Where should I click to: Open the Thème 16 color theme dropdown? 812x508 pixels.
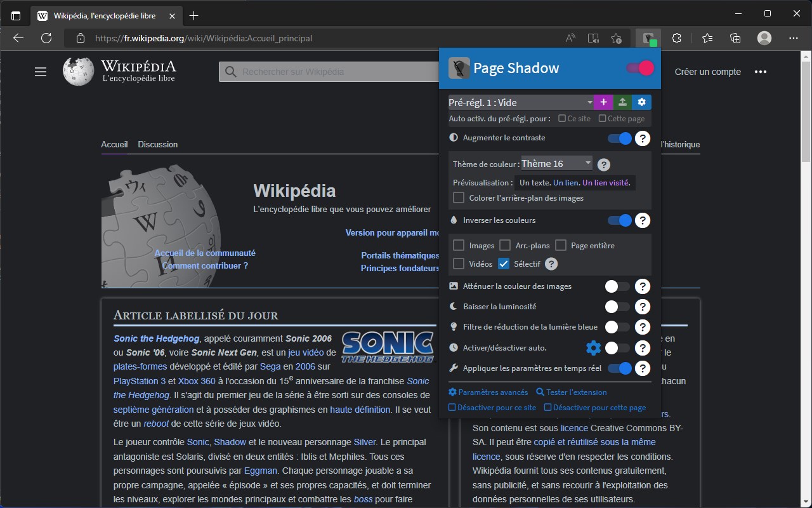point(557,164)
